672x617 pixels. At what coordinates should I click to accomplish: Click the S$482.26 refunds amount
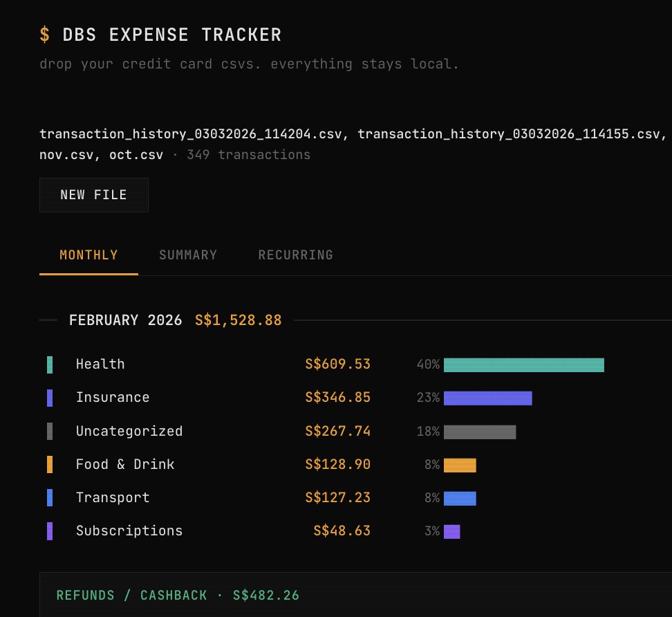coord(265,596)
